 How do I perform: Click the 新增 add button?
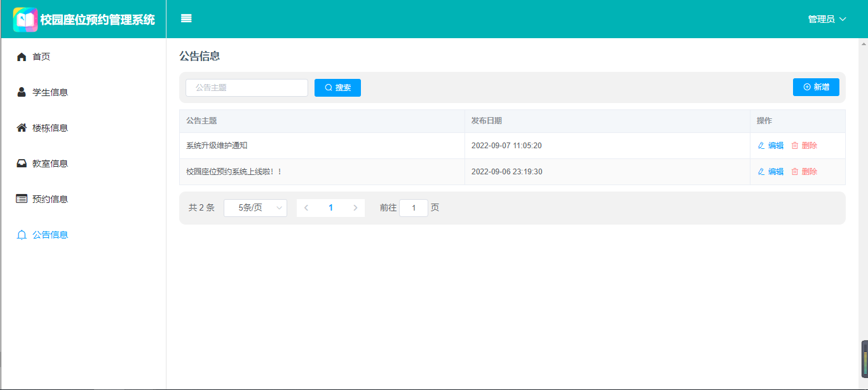816,87
